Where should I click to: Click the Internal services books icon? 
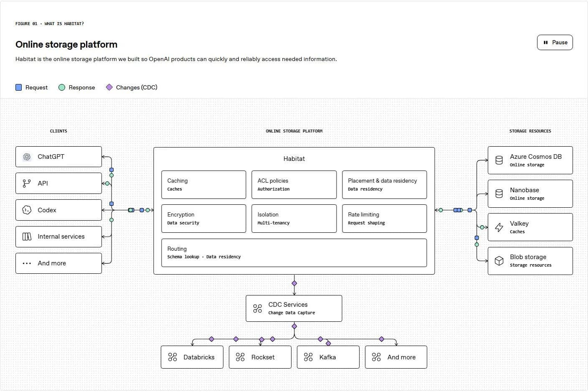click(27, 237)
